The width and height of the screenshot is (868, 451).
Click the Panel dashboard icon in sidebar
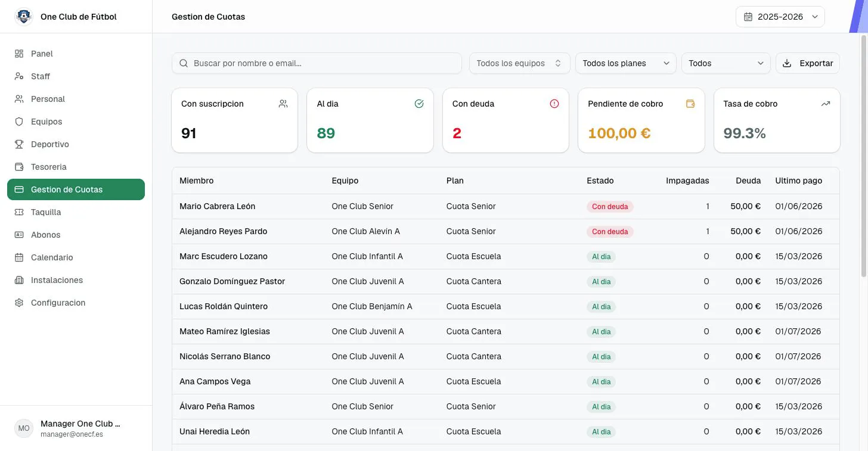click(19, 54)
